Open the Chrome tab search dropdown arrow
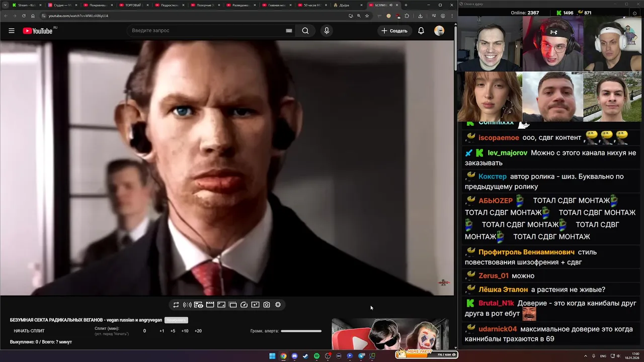 click(x=5, y=5)
